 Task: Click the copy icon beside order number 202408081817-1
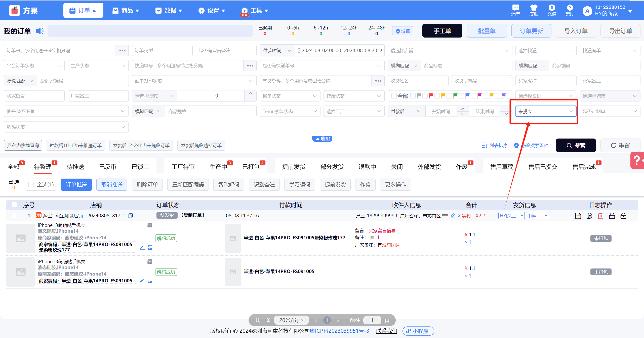coord(130,216)
